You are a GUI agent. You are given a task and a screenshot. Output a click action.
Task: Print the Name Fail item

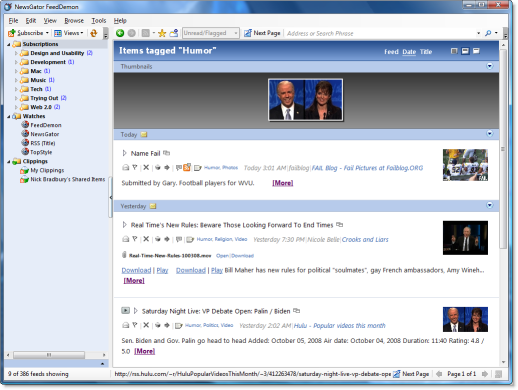point(126,167)
